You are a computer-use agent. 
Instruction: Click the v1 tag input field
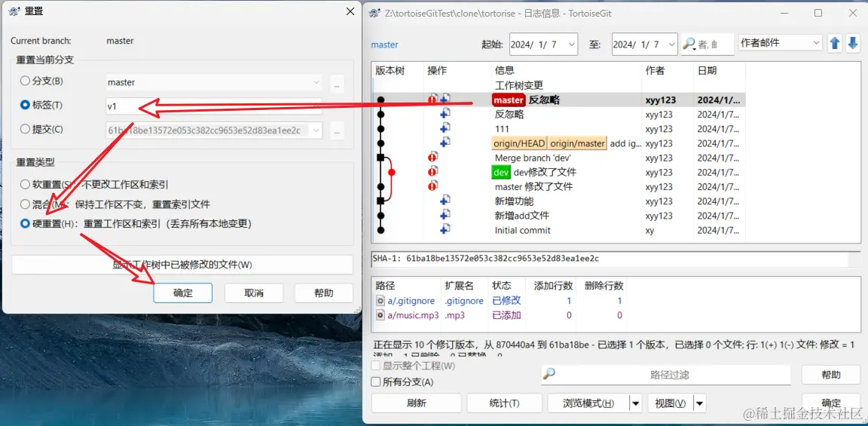[214, 106]
